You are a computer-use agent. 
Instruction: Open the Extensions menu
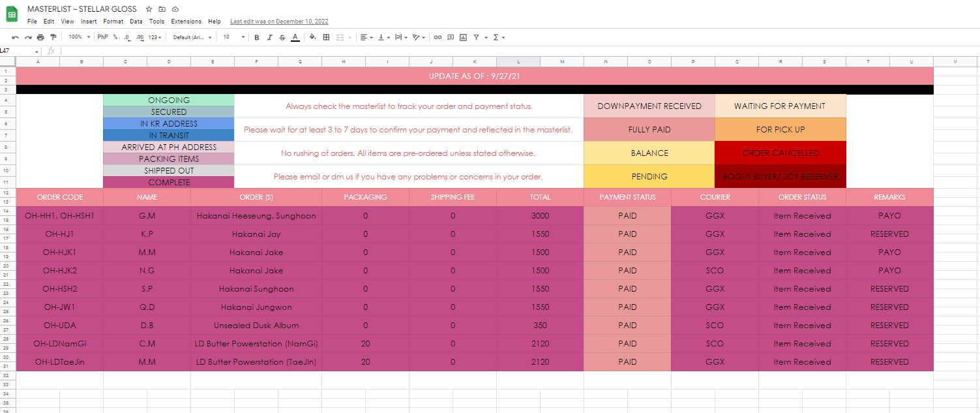(186, 22)
